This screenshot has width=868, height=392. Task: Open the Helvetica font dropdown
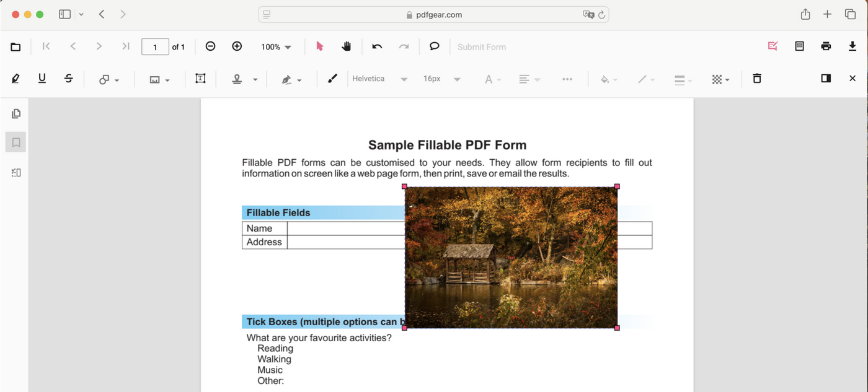point(379,79)
